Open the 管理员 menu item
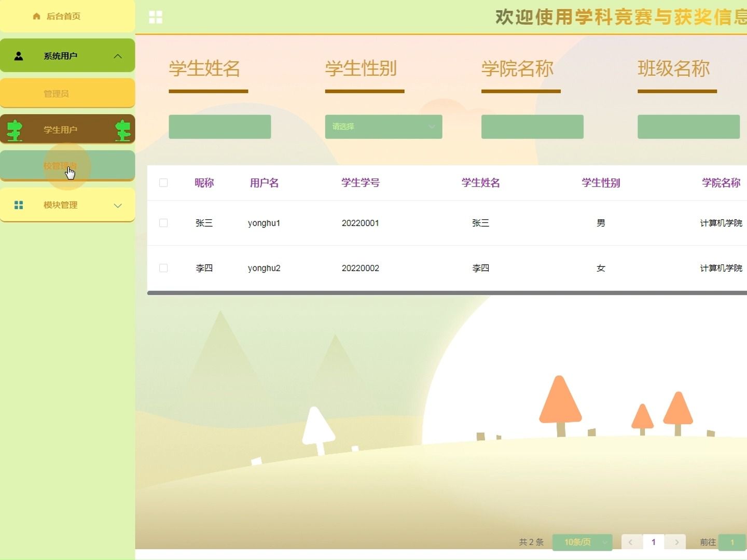Image resolution: width=747 pixels, height=560 pixels. (56, 93)
